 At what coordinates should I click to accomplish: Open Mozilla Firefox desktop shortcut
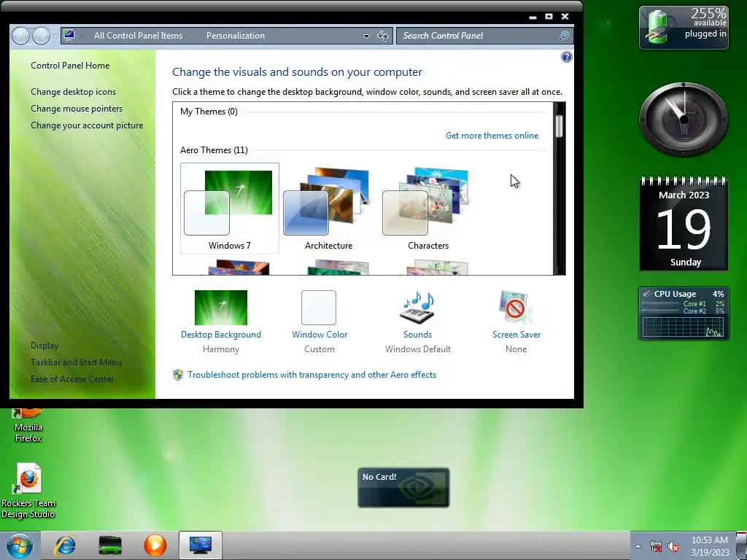(x=28, y=424)
